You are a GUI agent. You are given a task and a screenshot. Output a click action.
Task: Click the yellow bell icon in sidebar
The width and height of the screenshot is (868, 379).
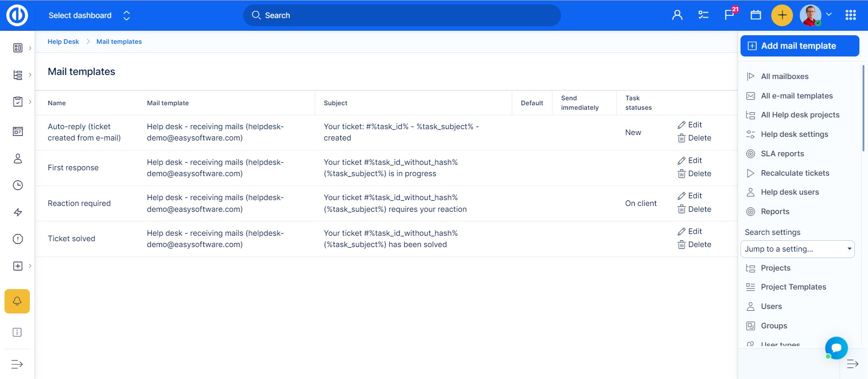(x=17, y=301)
